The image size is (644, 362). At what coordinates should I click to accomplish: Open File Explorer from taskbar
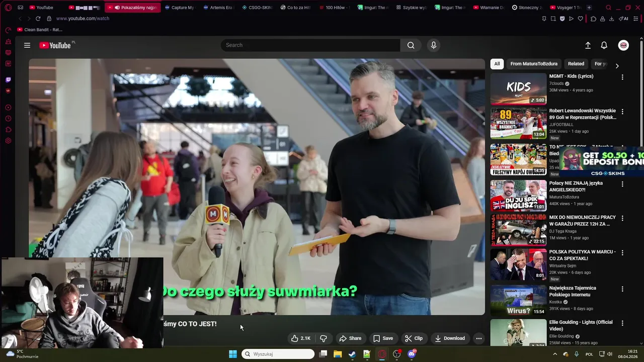(338, 354)
